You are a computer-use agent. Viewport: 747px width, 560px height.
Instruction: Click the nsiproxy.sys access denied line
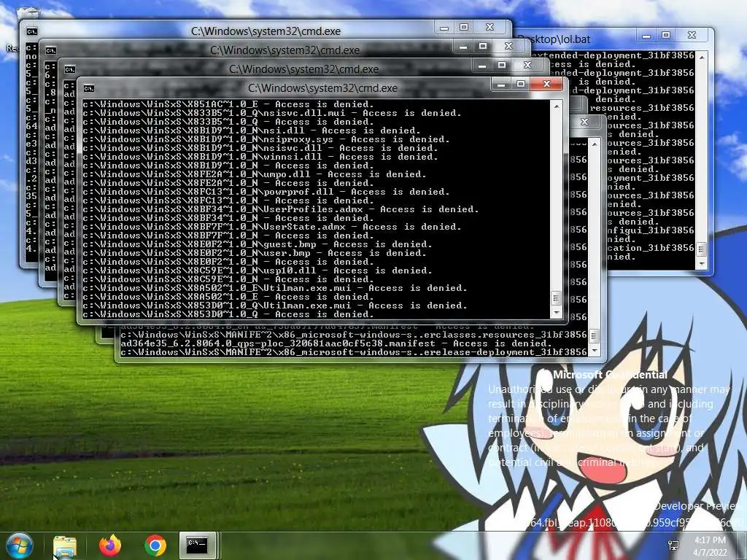point(266,139)
